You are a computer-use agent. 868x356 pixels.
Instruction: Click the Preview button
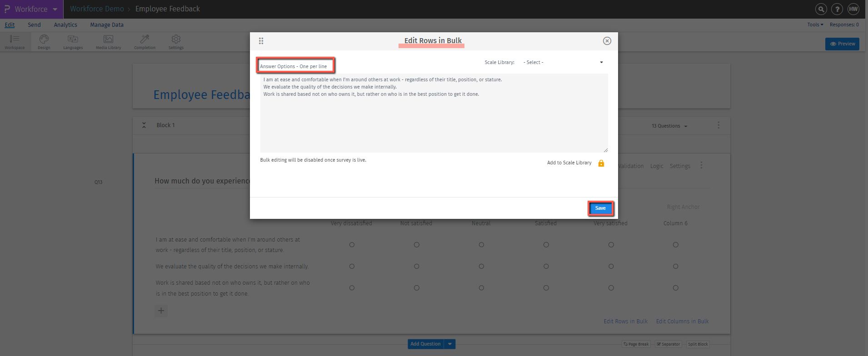842,44
